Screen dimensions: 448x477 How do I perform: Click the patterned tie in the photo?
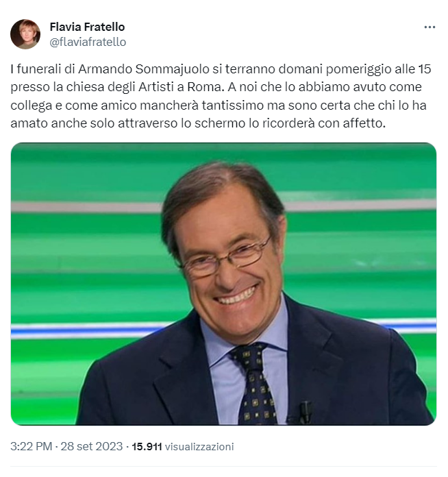click(253, 384)
